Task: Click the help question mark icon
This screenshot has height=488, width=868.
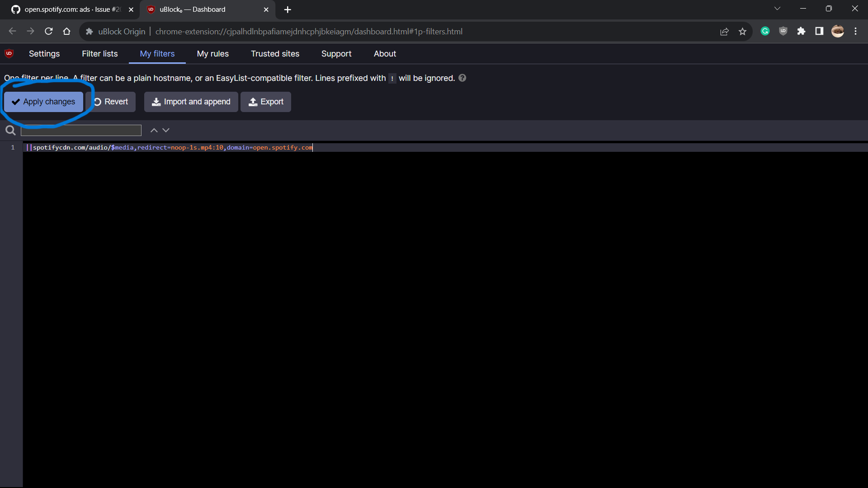Action: (x=462, y=78)
